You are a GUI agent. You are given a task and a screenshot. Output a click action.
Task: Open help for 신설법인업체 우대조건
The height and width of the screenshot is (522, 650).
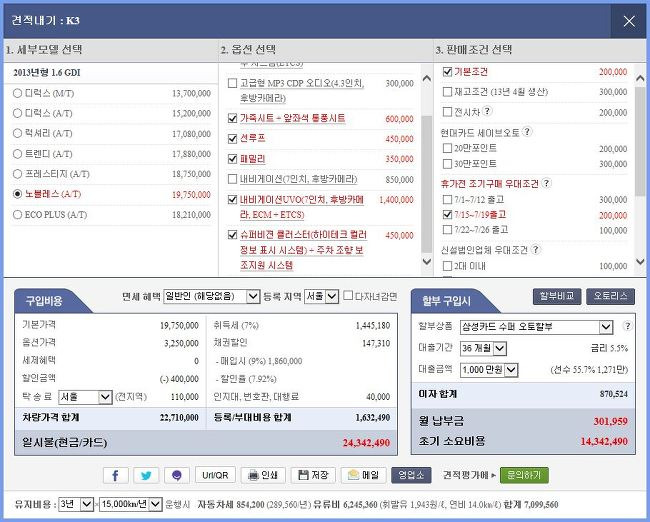pos(536,249)
